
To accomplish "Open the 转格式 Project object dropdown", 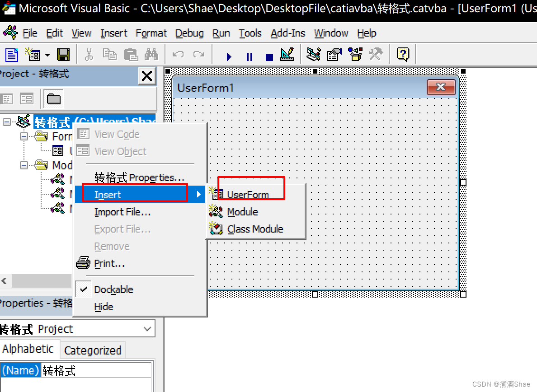I will (147, 329).
